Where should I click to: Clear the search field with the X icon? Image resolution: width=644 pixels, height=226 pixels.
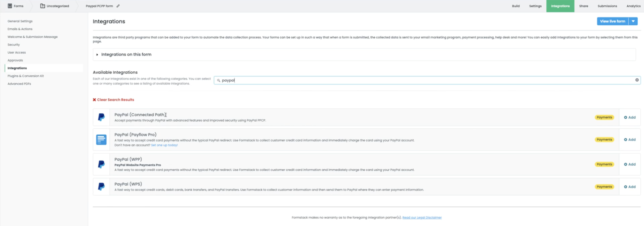[637, 80]
